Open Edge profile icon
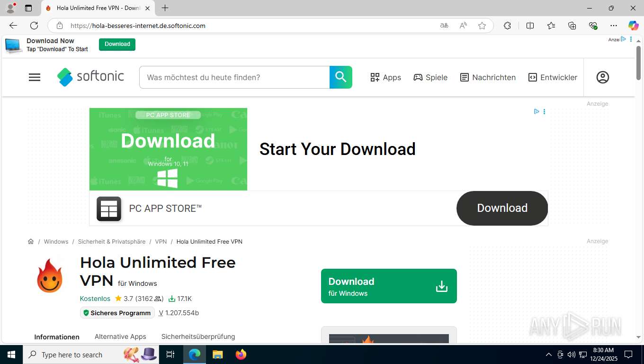 pos(10,8)
